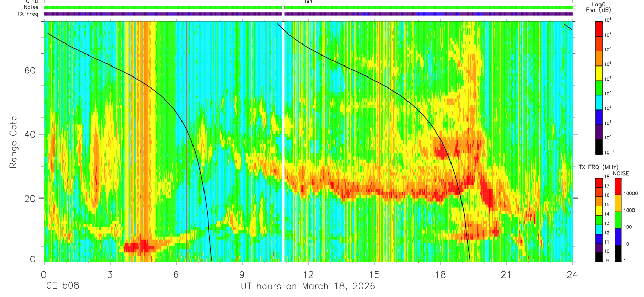Click the green Noise strip above the plot
This screenshot has height=297, width=644.
(x=308, y=7)
